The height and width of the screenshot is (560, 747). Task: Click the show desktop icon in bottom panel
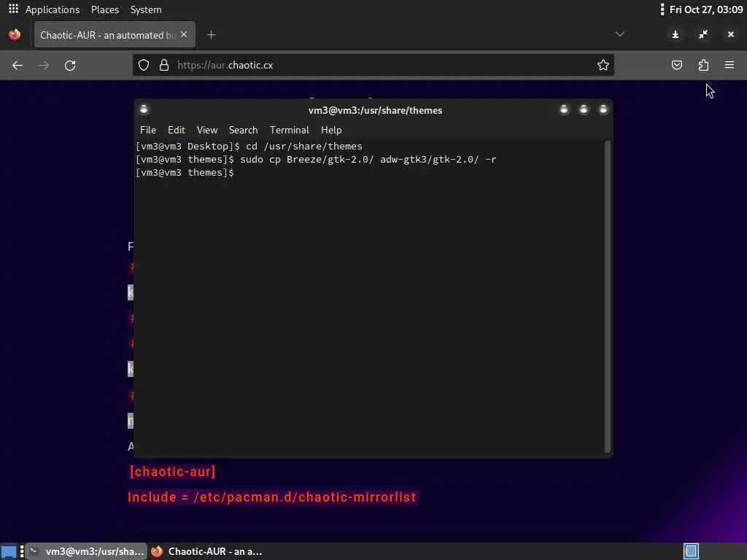click(9, 551)
